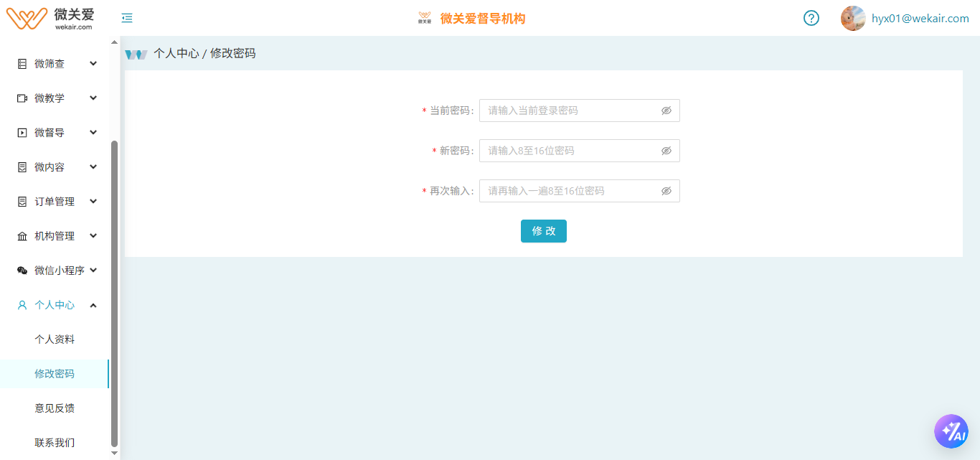Focus the 当前密码 input field
980x460 pixels.
570,111
